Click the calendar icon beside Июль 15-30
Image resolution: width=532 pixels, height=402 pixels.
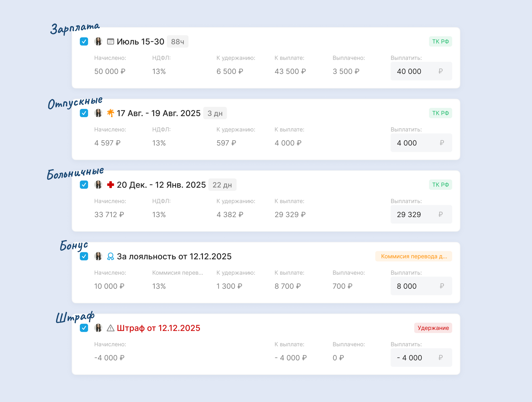coord(111,41)
